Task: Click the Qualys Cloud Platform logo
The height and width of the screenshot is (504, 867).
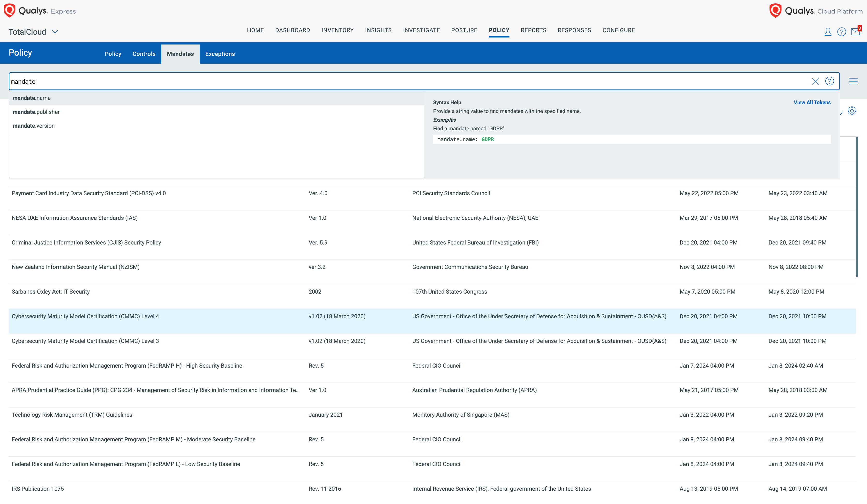Action: coord(816,11)
